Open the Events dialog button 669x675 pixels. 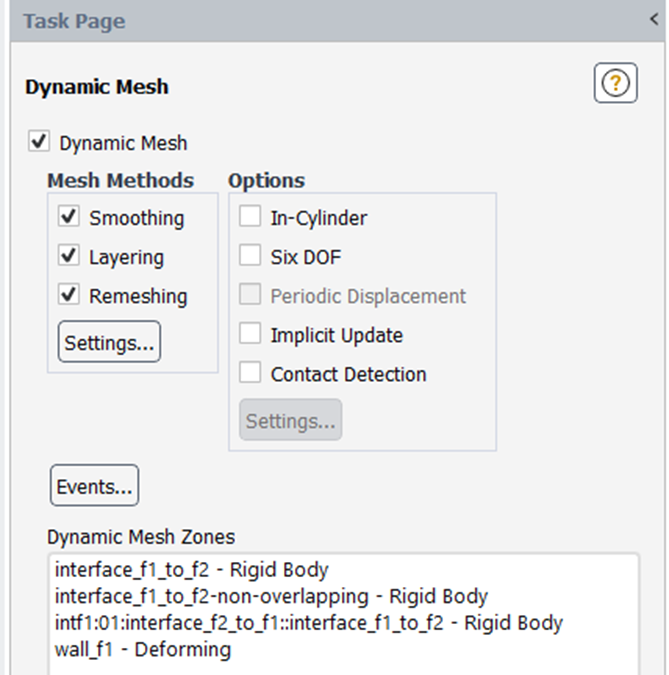coord(94,487)
